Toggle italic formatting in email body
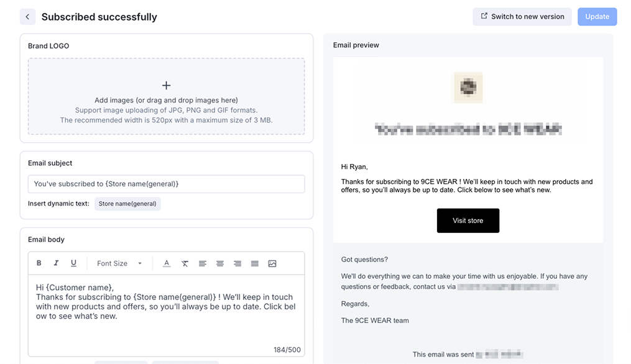The image size is (631, 364). click(x=56, y=263)
